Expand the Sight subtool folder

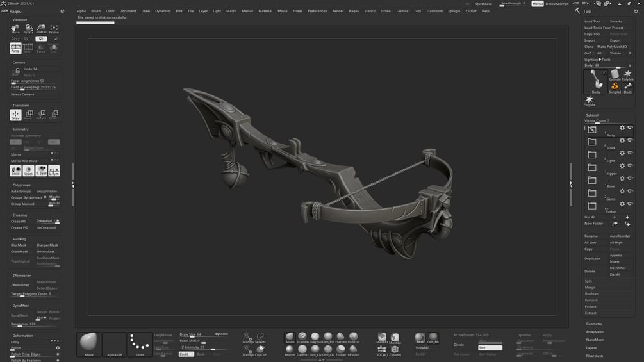pyautogui.click(x=592, y=155)
